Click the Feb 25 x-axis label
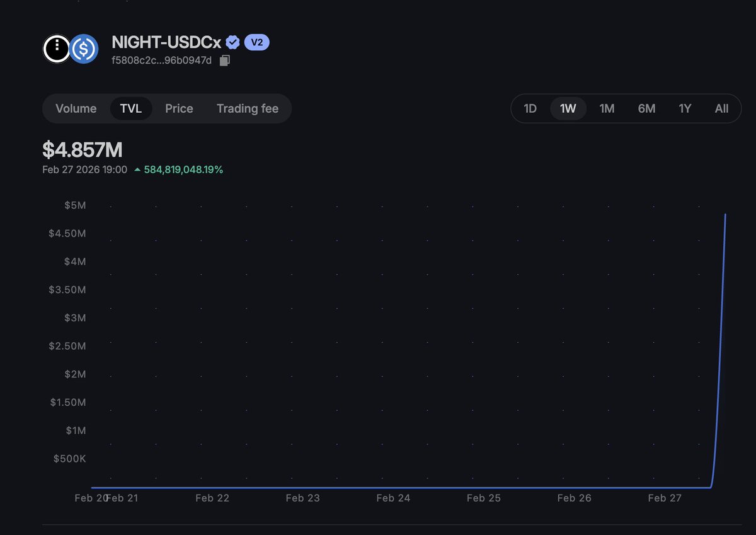This screenshot has width=756, height=535. [484, 498]
